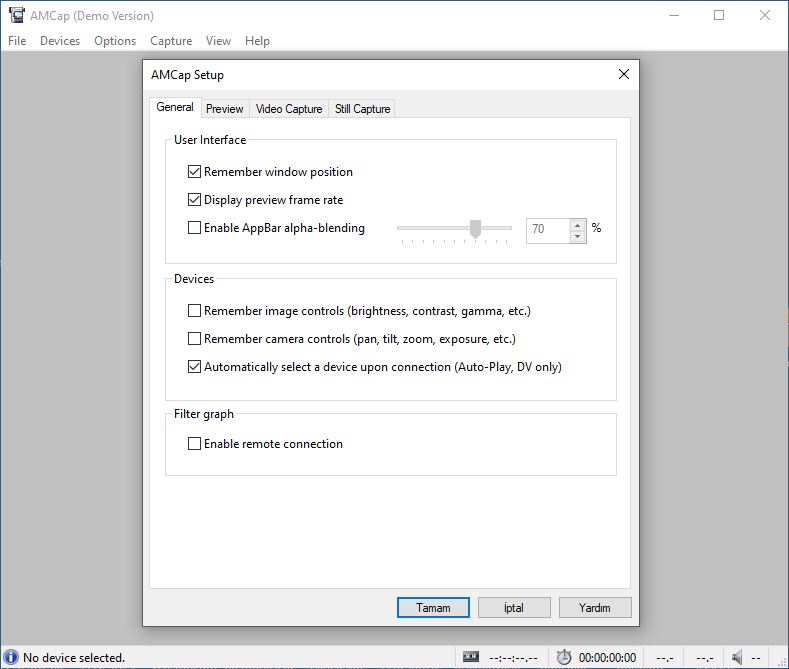
Task: Click the Yardım help button
Action: click(x=595, y=608)
